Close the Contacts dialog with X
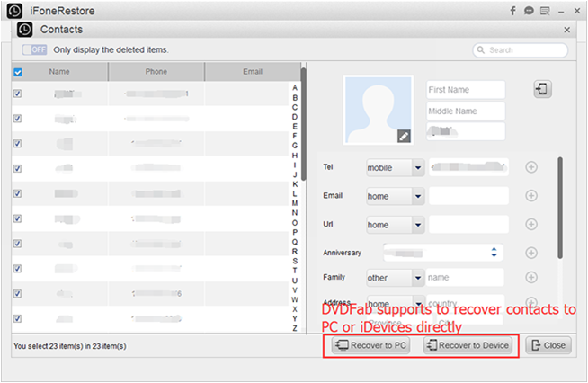 point(567,30)
